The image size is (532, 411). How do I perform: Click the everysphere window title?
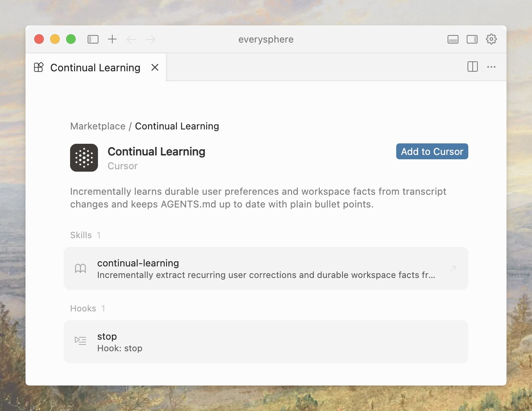(x=266, y=39)
